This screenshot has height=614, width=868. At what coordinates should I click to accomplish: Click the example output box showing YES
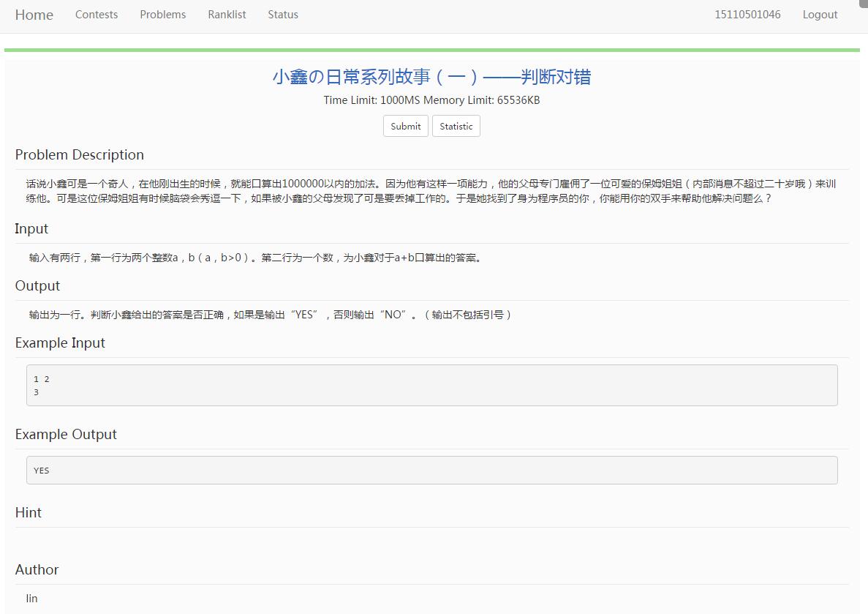(431, 470)
